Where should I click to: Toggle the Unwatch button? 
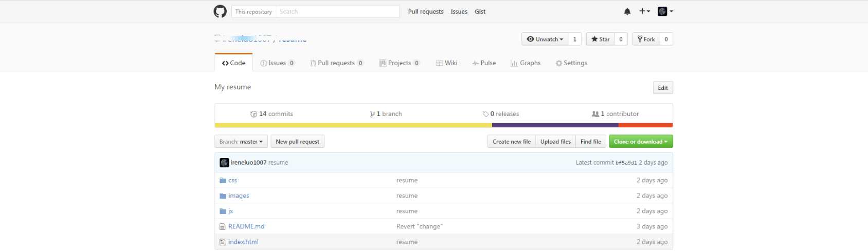point(545,39)
